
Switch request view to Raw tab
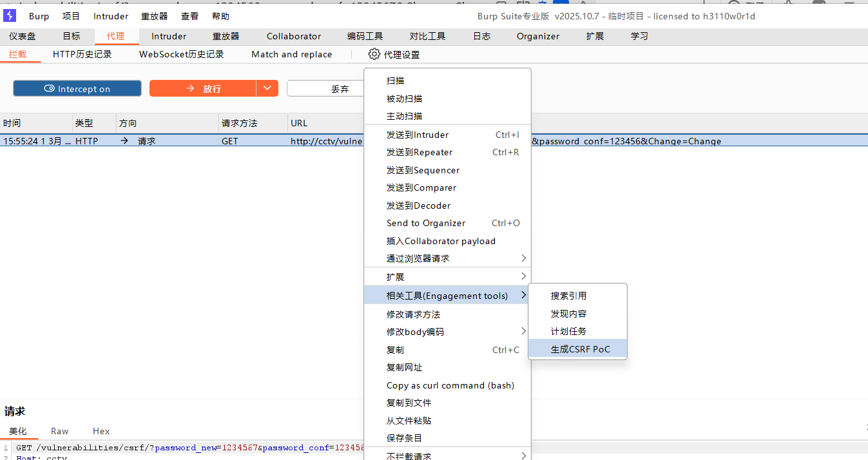point(60,431)
